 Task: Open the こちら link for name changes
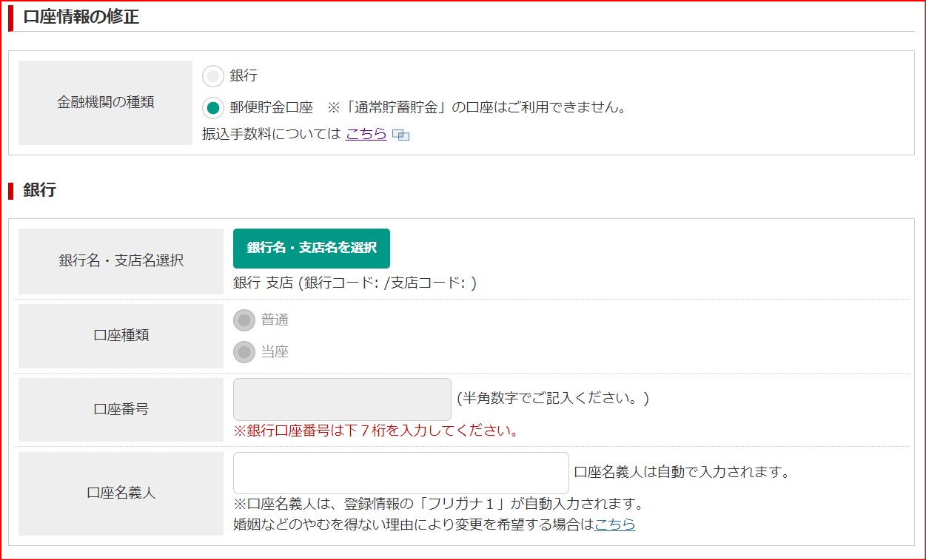tap(614, 524)
